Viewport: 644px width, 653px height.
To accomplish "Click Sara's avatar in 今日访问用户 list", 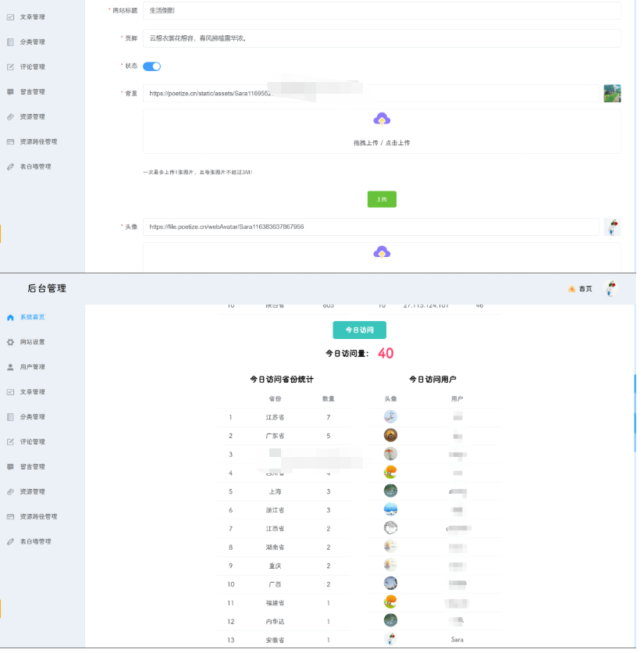I will 390,639.
